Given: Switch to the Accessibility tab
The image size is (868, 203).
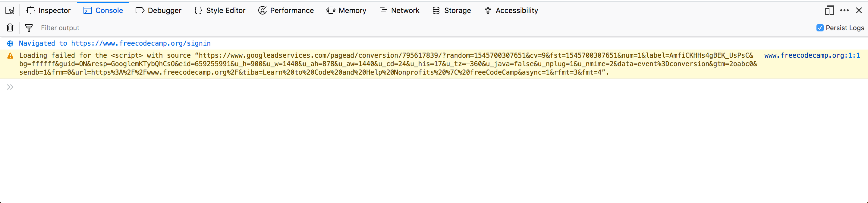Looking at the screenshot, I should [511, 11].
